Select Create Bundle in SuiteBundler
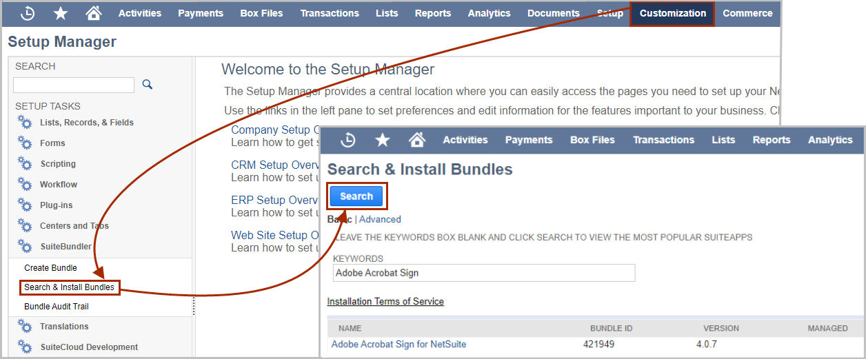Image resolution: width=868 pixels, height=359 pixels. tap(50, 268)
